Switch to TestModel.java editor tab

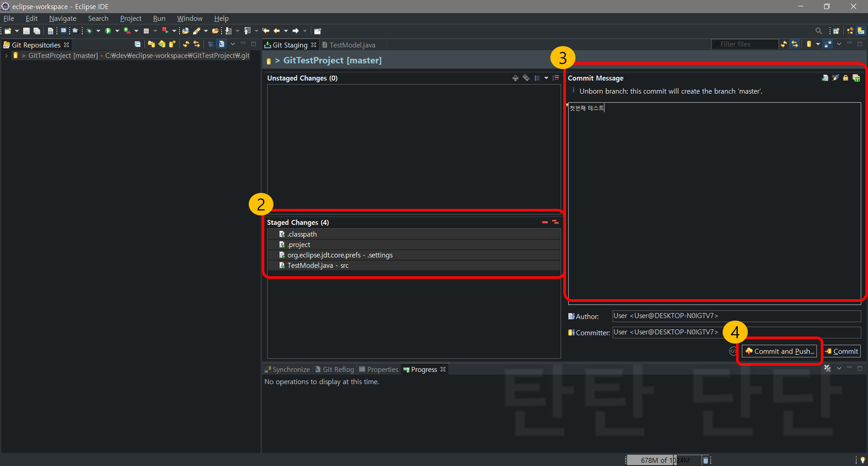[x=349, y=45]
